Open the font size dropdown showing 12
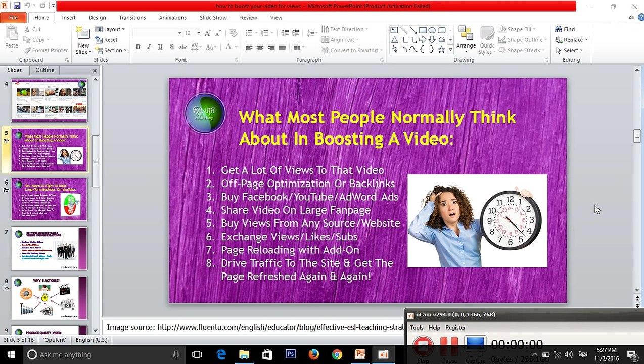 click(198, 33)
